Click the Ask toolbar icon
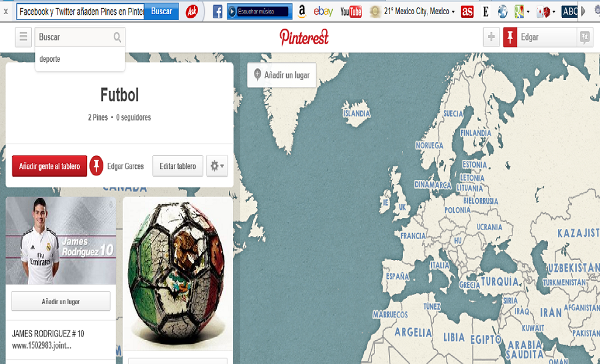Image resolution: width=600 pixels, height=364 pixels. click(x=191, y=12)
